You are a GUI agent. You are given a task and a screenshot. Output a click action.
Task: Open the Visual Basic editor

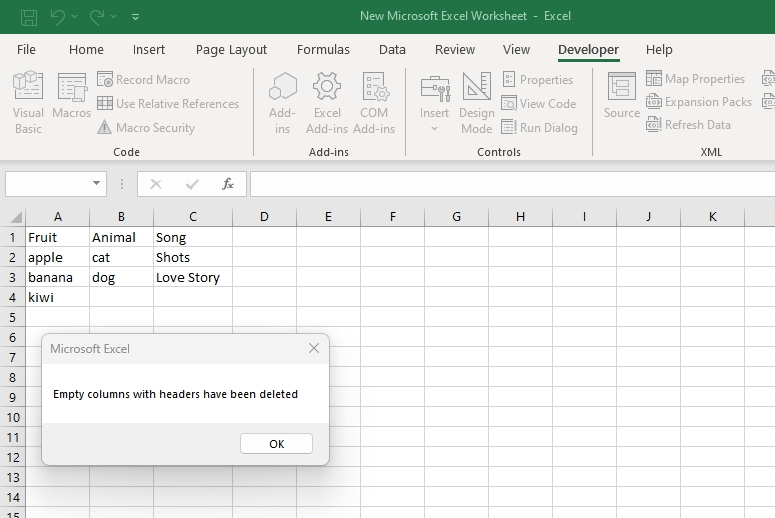28,103
